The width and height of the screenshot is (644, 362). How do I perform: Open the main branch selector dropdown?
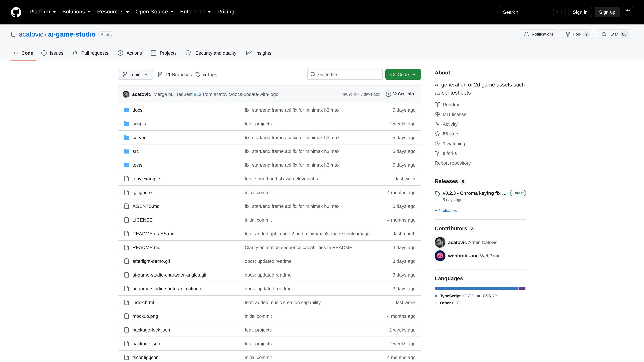[x=136, y=74]
